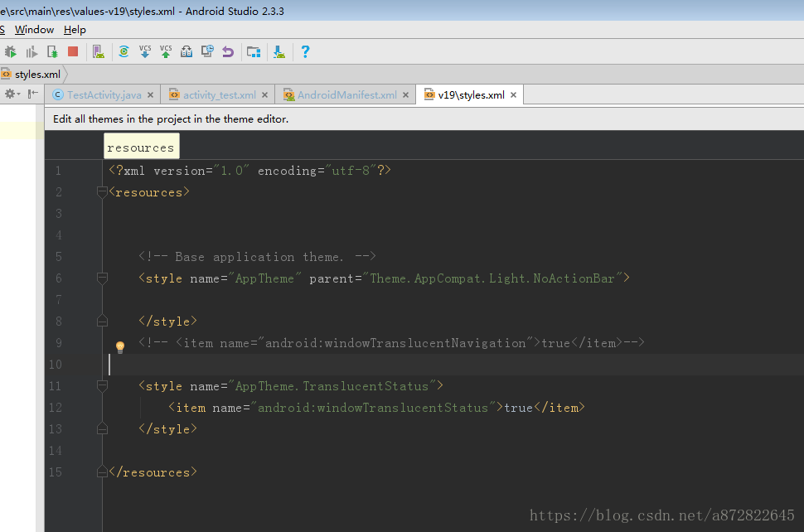Click the Debug app bug icon

point(10,51)
